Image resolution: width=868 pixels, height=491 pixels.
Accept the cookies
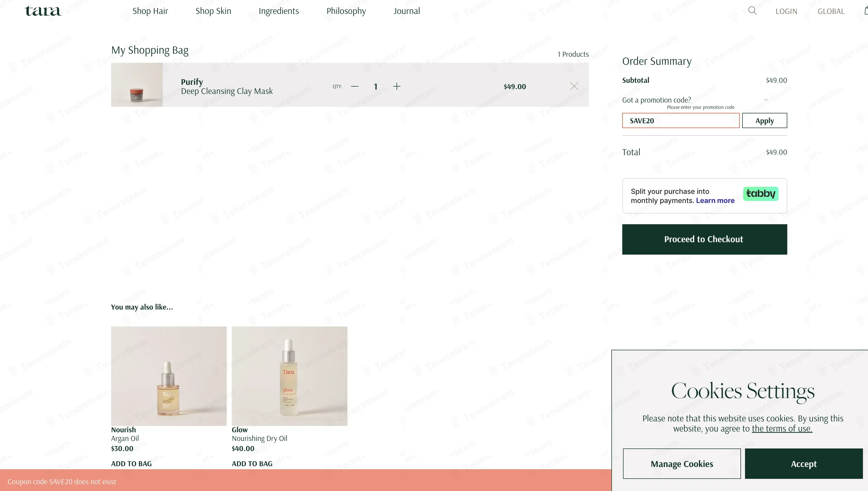(804, 464)
